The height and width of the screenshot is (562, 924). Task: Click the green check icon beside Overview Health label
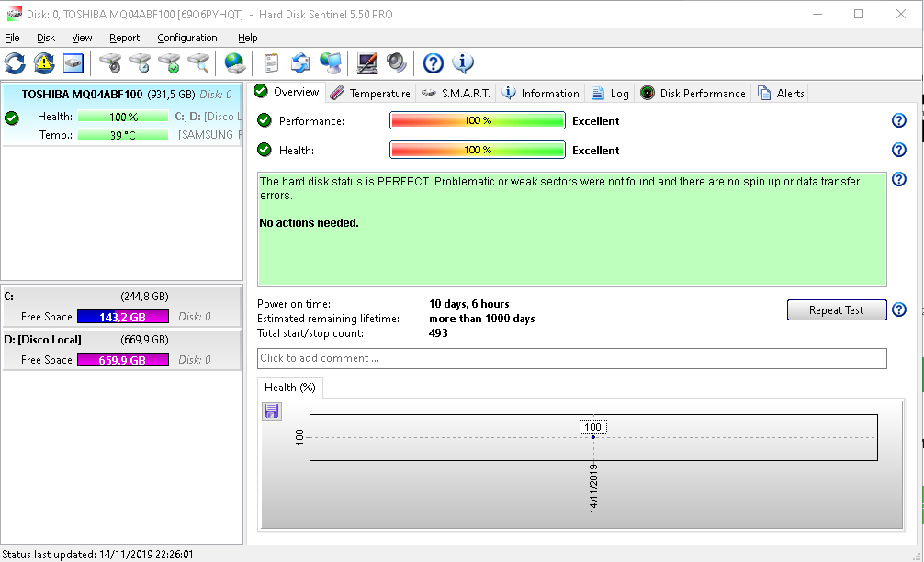click(x=265, y=151)
